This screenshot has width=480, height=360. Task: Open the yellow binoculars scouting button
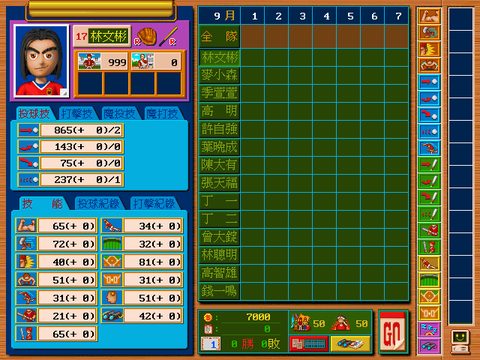(x=350, y=344)
